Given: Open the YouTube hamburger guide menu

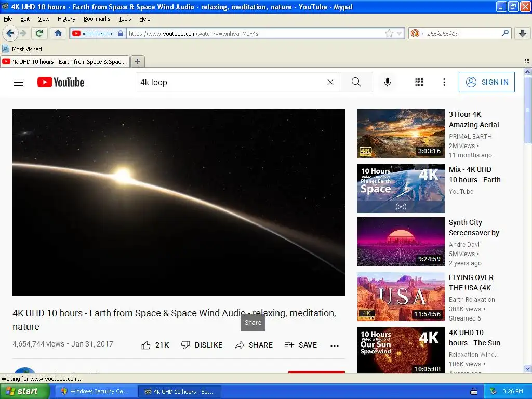Looking at the screenshot, I should [19, 82].
